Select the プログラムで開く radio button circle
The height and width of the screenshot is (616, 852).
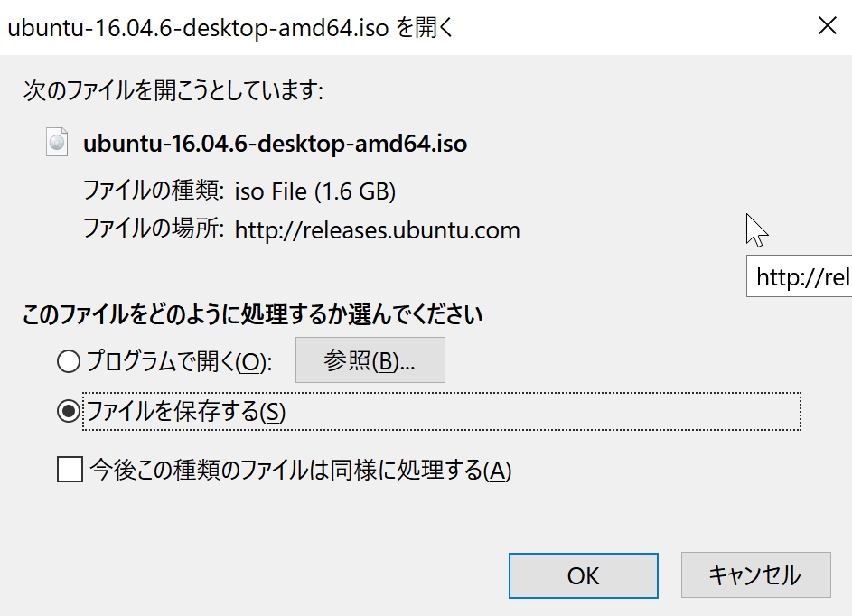(69, 361)
